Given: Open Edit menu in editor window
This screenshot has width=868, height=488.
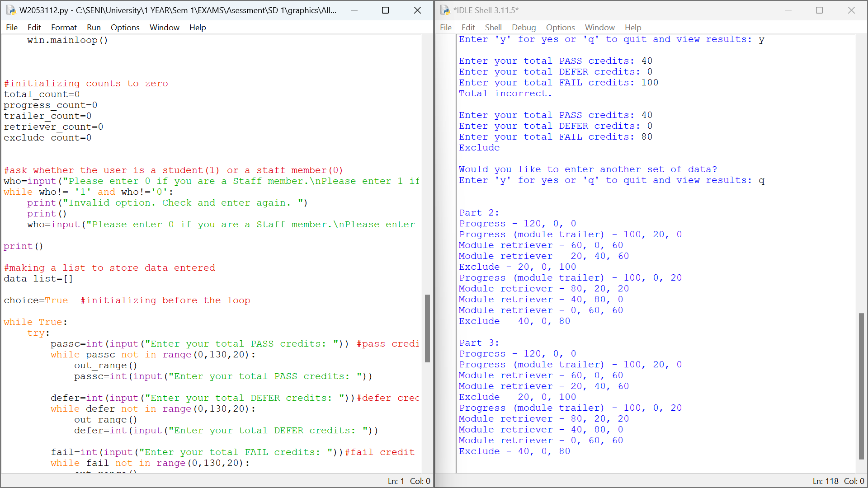Looking at the screenshot, I should [34, 28].
